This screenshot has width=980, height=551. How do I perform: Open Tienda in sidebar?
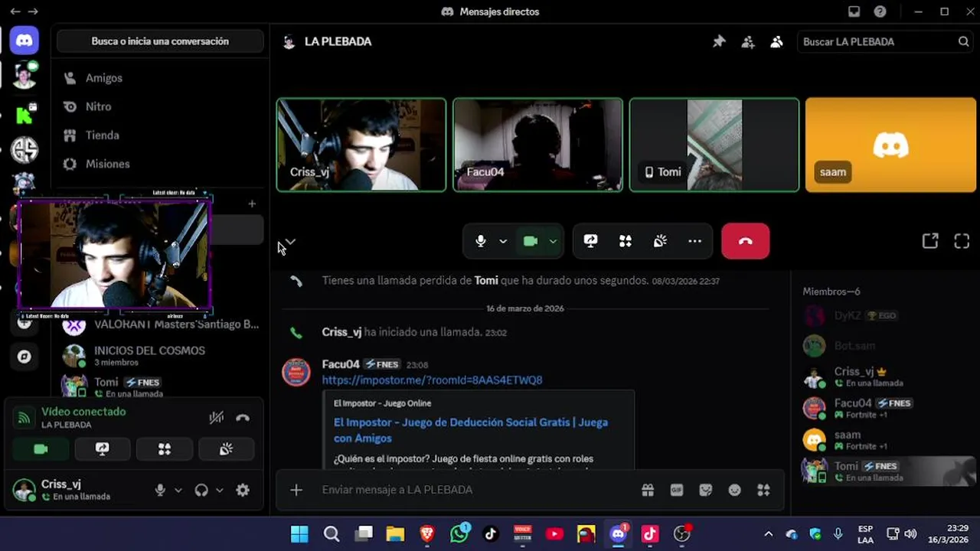[160, 135]
